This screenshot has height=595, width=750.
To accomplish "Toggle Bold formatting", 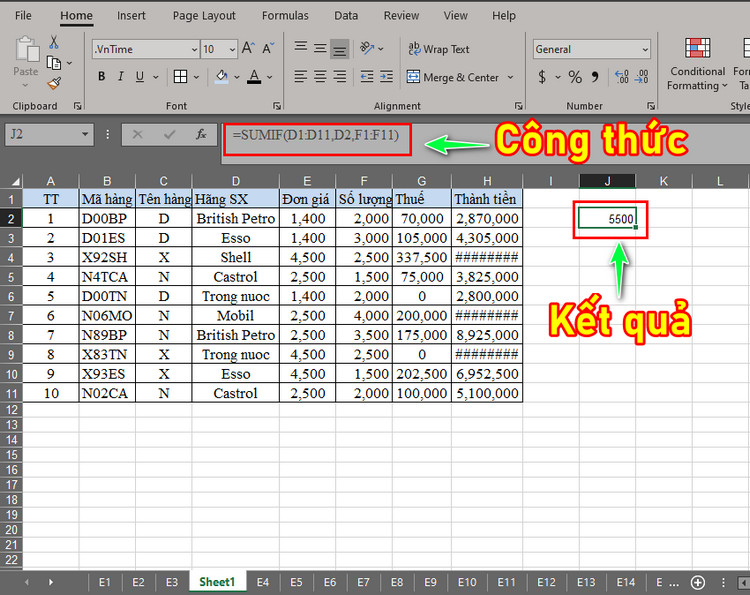I will pos(101,77).
